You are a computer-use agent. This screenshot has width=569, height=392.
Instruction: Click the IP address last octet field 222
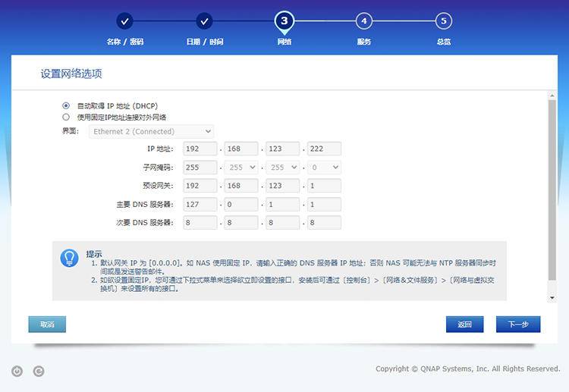pyautogui.click(x=324, y=149)
